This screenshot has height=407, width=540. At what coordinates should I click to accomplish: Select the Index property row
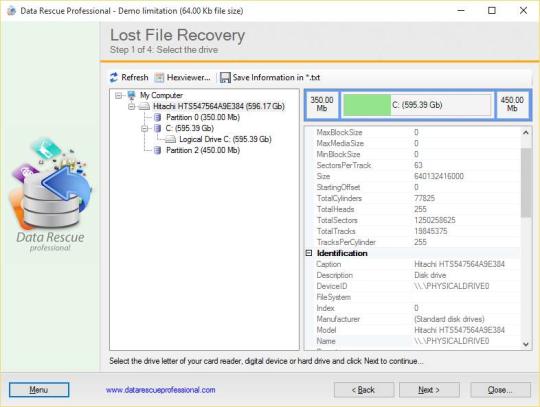click(413, 308)
